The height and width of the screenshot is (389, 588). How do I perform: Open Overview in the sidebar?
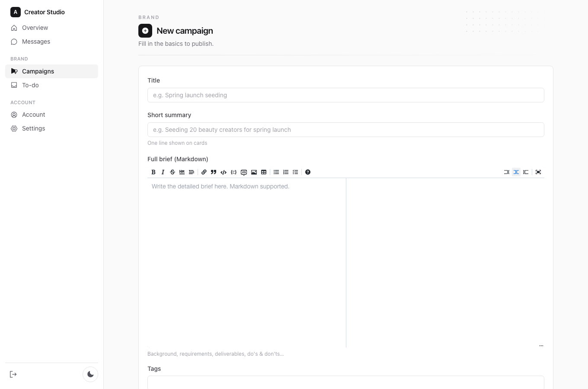pyautogui.click(x=51, y=28)
